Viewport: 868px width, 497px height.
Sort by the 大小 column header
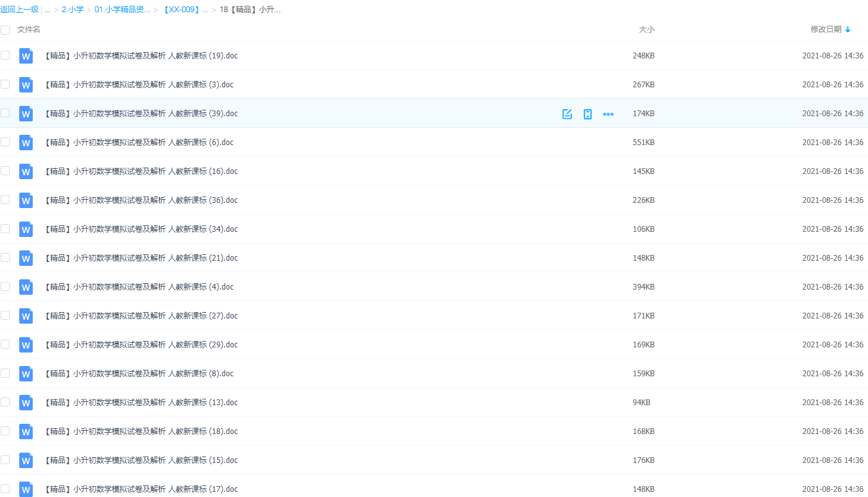coord(647,30)
